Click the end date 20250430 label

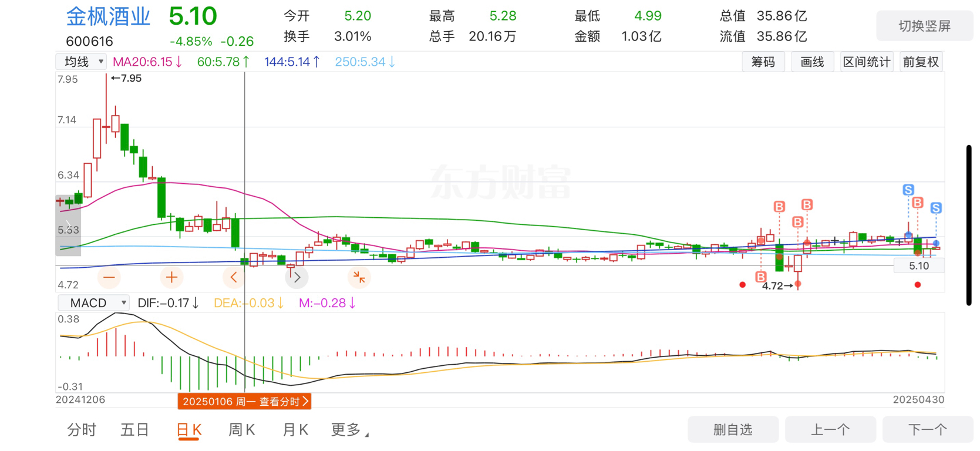918,400
